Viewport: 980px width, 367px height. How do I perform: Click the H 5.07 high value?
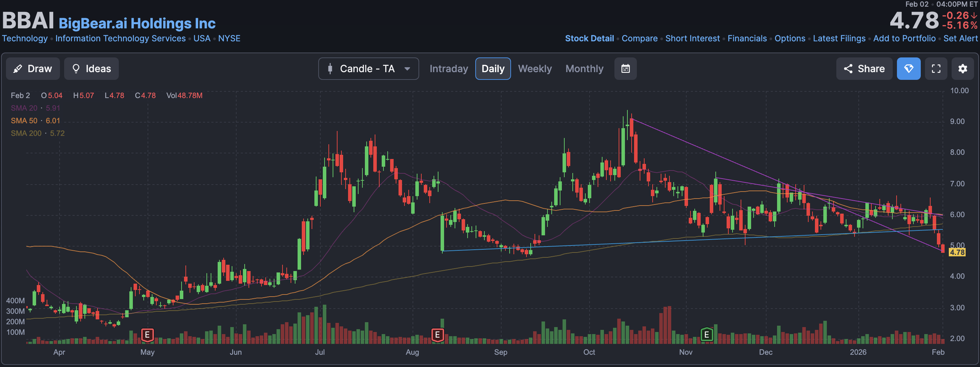(83, 96)
